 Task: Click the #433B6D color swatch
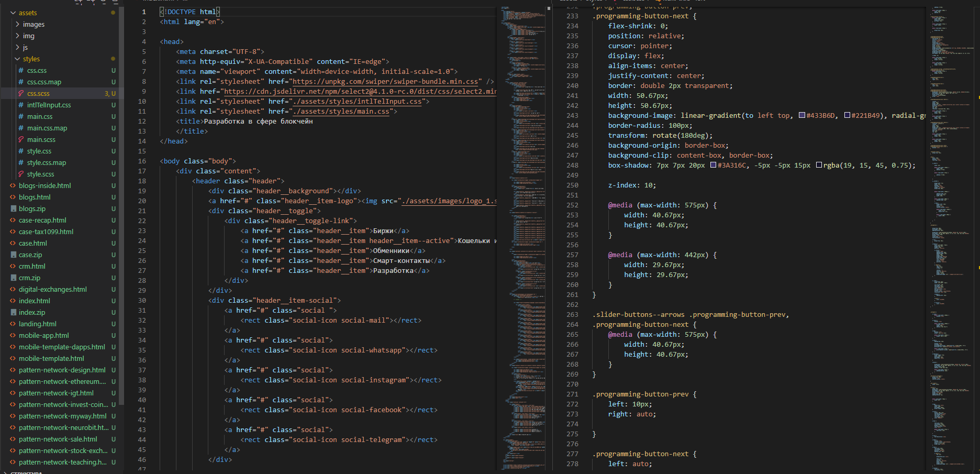pyautogui.click(x=801, y=115)
